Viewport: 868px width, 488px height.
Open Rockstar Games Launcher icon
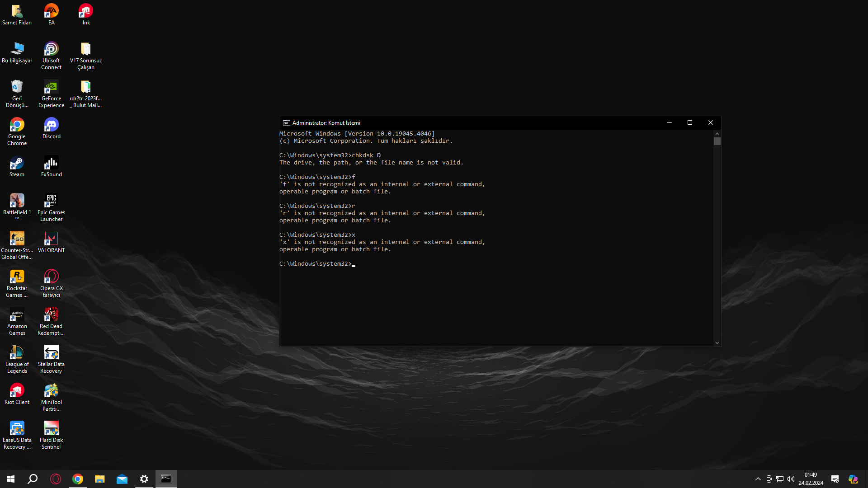pos(17,284)
